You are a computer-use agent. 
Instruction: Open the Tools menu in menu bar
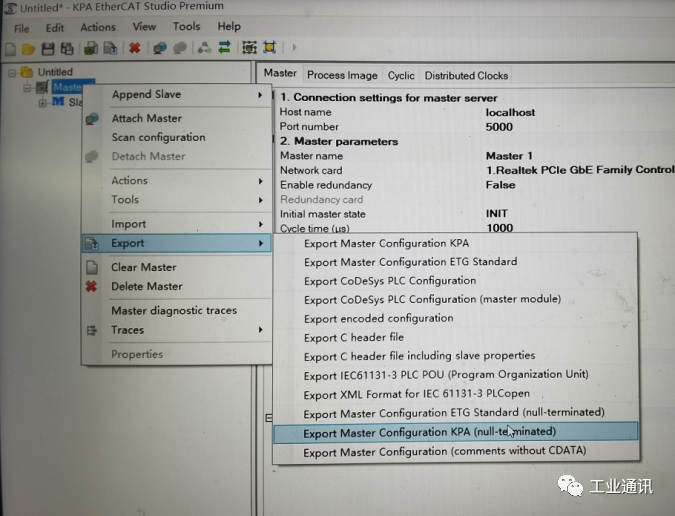pyautogui.click(x=186, y=26)
